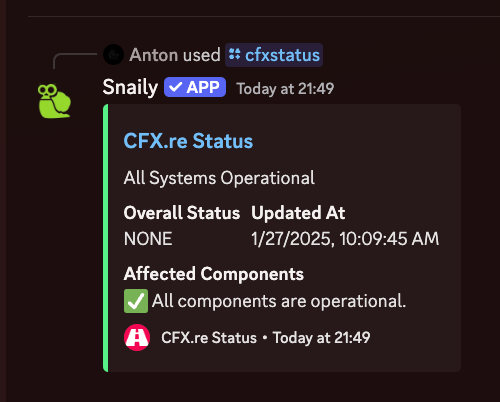500x402 pixels.
Task: Click the Affected Components heading
Action: pos(214,274)
